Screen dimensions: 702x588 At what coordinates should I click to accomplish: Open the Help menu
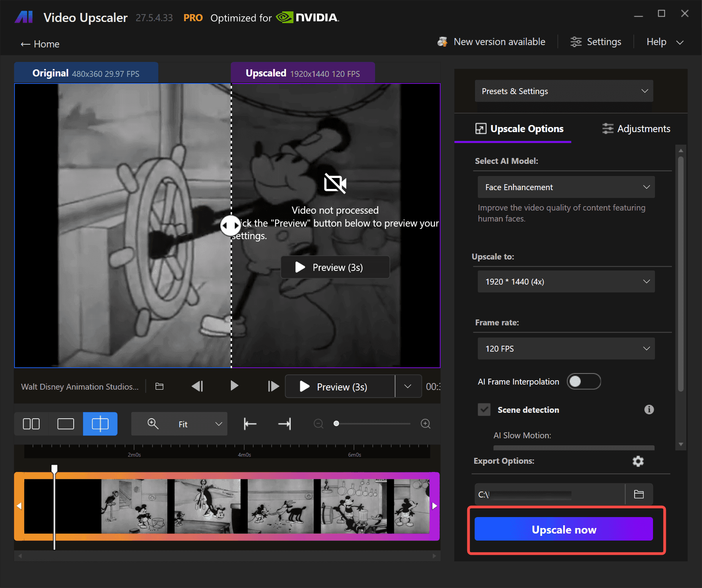[x=656, y=42]
